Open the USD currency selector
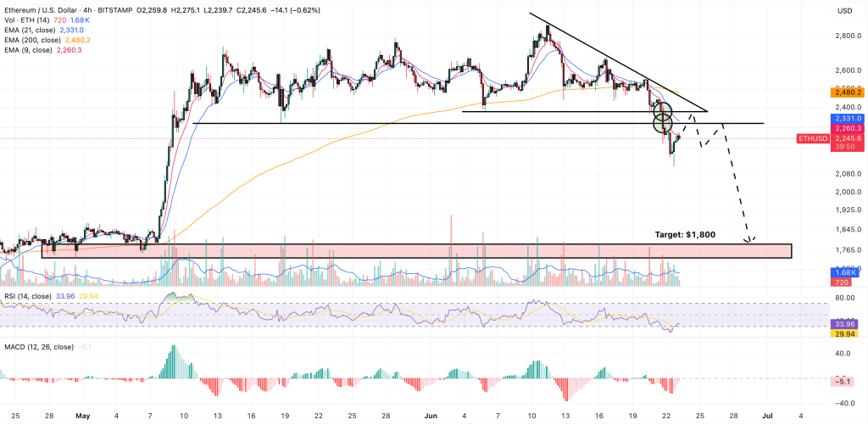Image resolution: width=868 pixels, height=425 pixels. tap(844, 10)
